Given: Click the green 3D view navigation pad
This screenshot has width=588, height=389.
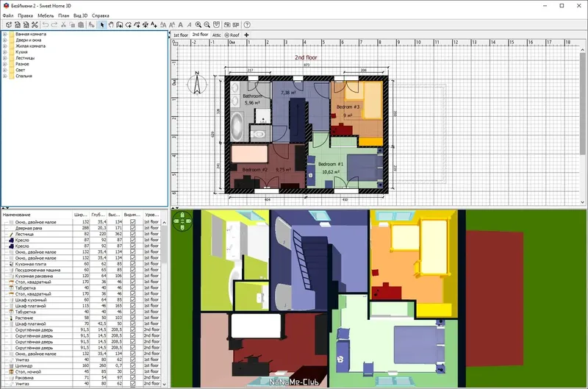Looking at the screenshot, I should click(182, 221).
